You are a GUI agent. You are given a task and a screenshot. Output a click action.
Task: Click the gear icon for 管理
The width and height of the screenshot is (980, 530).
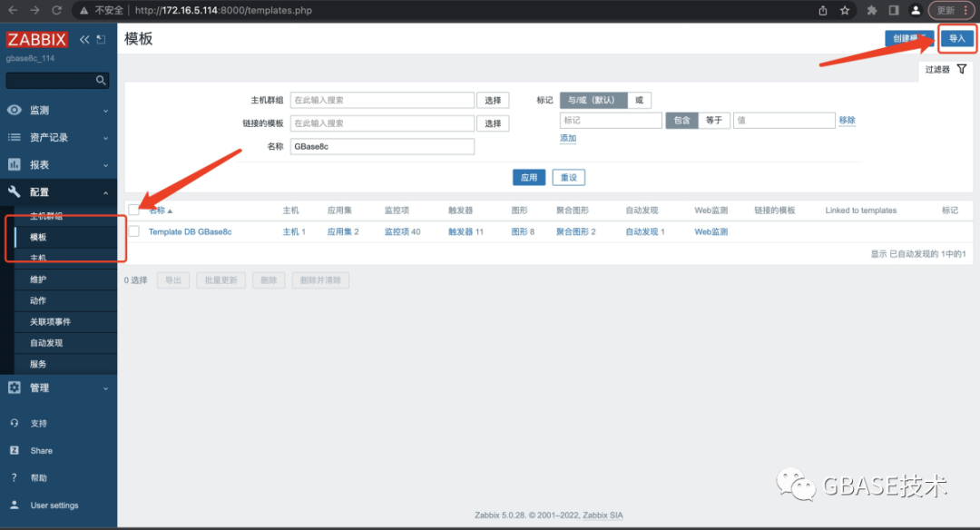pos(15,388)
